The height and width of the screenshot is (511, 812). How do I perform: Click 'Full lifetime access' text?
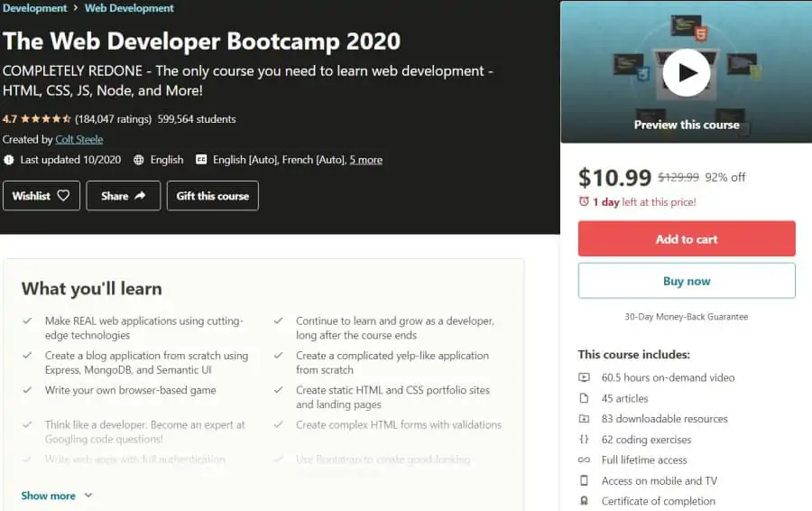[644, 460]
